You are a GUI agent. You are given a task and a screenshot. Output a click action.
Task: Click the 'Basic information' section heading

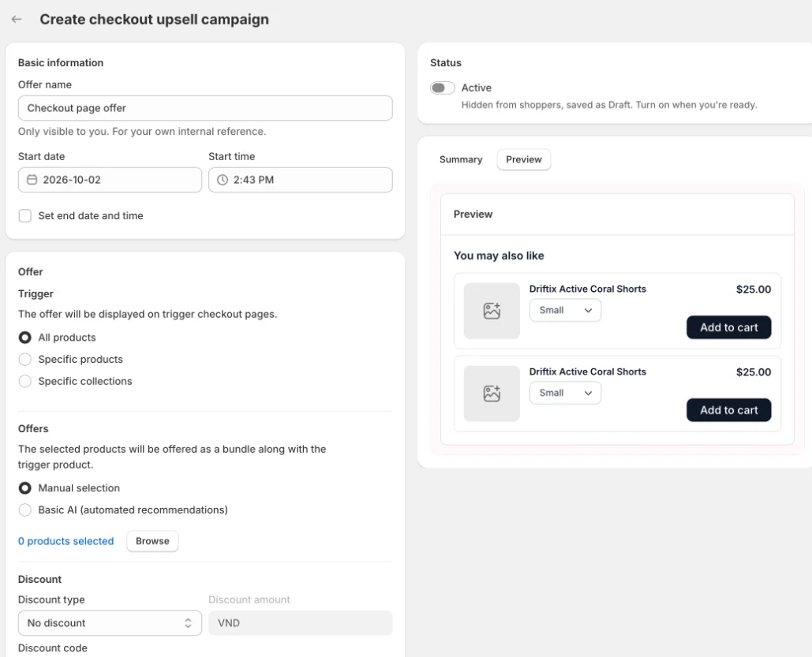point(61,62)
